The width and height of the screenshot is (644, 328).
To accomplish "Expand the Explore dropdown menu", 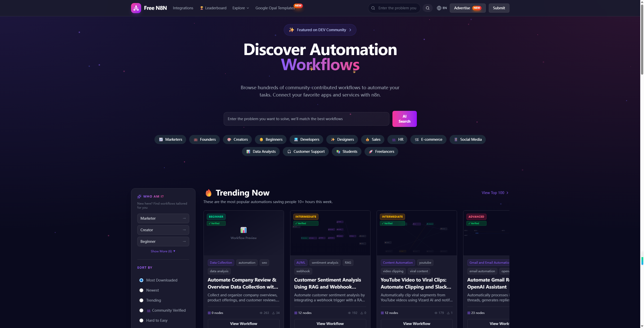I will click(241, 8).
